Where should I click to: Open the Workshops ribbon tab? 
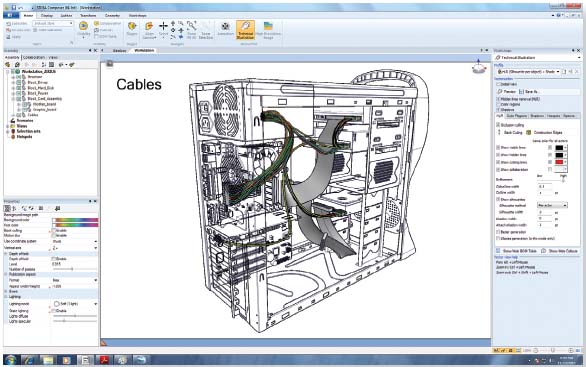[x=138, y=15]
